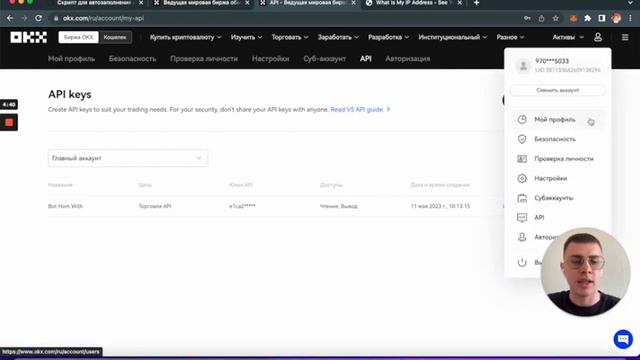Open the hamburger menu in OKX header
This screenshot has width=640, height=360.
pyautogui.click(x=625, y=38)
